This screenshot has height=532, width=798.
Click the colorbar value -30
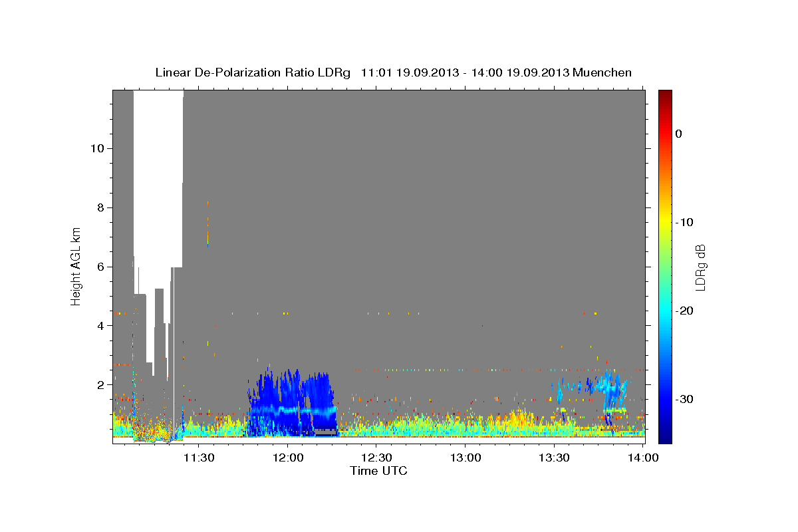(x=686, y=399)
